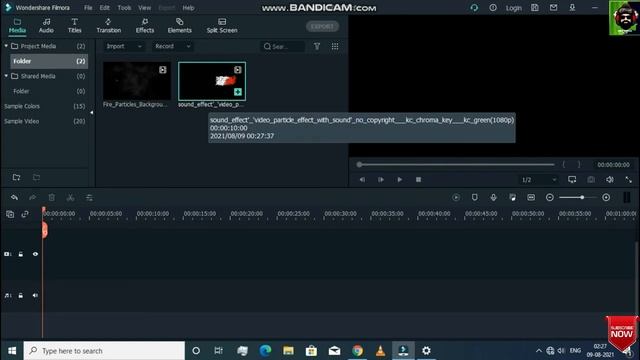
Task: Click the snapshot camera icon
Action: click(591, 180)
